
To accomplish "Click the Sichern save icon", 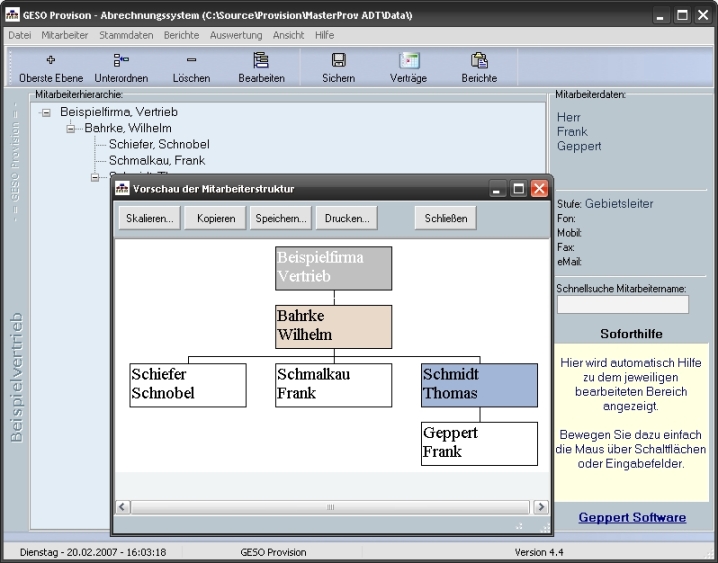I will point(338,61).
